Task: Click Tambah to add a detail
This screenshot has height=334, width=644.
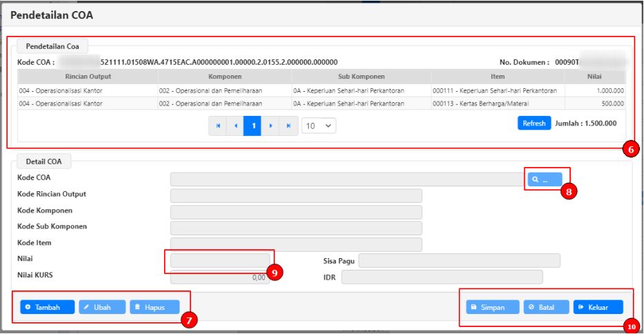Action: click(x=47, y=307)
